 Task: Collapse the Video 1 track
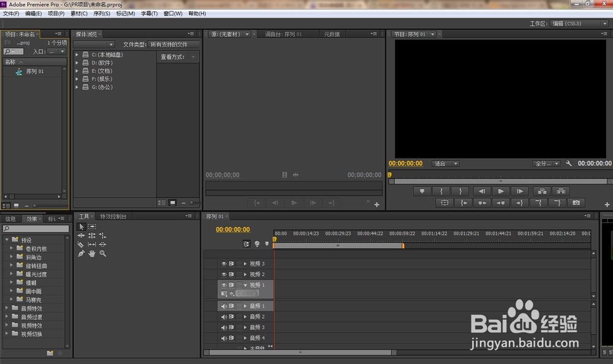(x=245, y=285)
